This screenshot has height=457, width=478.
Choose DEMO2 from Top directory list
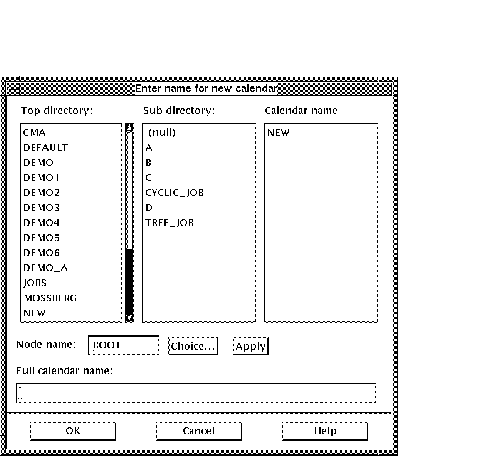click(x=41, y=193)
